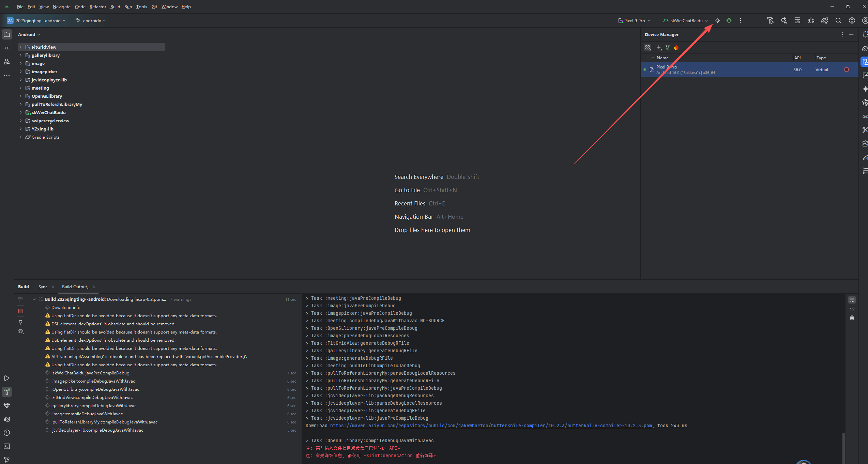
Task: Open the Resource Manager sidebar icon
Action: click(x=7, y=62)
